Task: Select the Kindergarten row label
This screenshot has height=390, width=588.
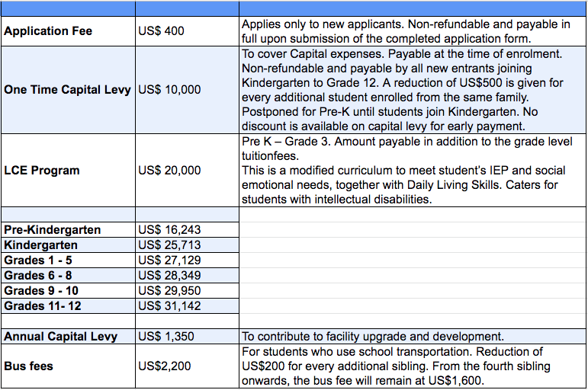Action: tap(68, 245)
